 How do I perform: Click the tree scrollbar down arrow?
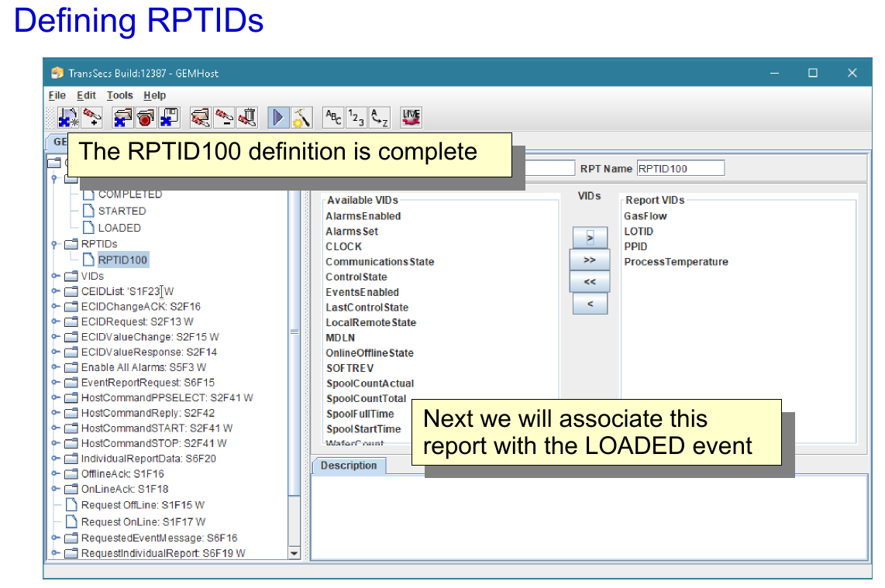tap(294, 553)
